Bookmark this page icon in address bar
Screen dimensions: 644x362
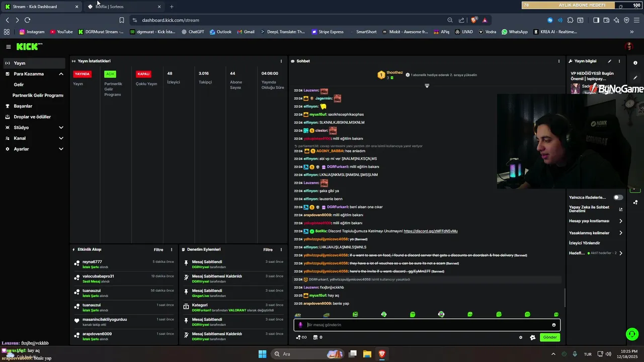click(x=122, y=20)
